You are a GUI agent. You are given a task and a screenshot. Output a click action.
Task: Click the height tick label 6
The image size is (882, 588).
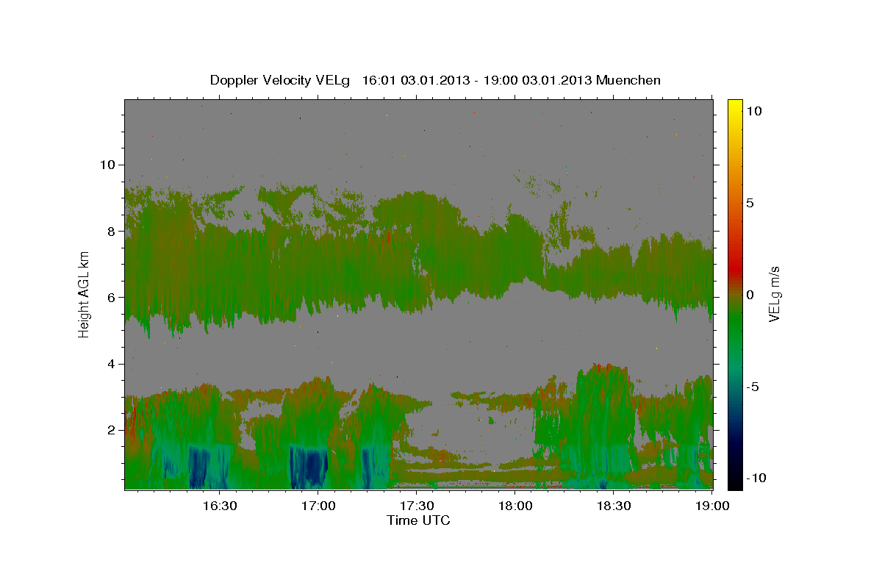tap(113, 297)
